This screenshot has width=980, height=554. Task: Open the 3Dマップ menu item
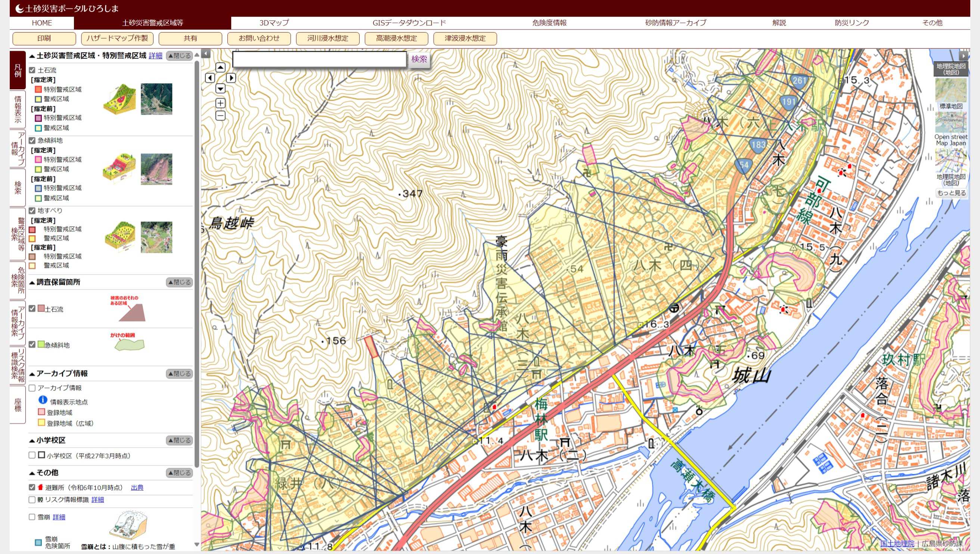274,23
